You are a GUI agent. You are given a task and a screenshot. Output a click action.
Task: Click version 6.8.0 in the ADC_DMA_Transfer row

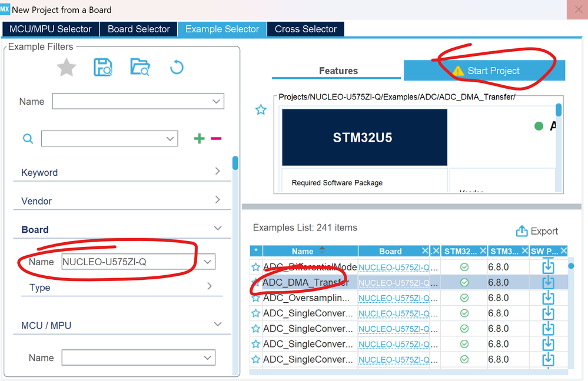coord(499,282)
